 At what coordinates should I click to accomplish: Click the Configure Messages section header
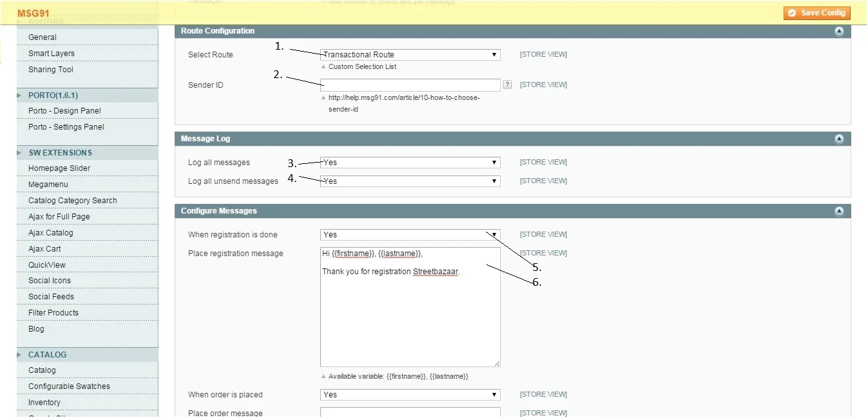(x=513, y=211)
